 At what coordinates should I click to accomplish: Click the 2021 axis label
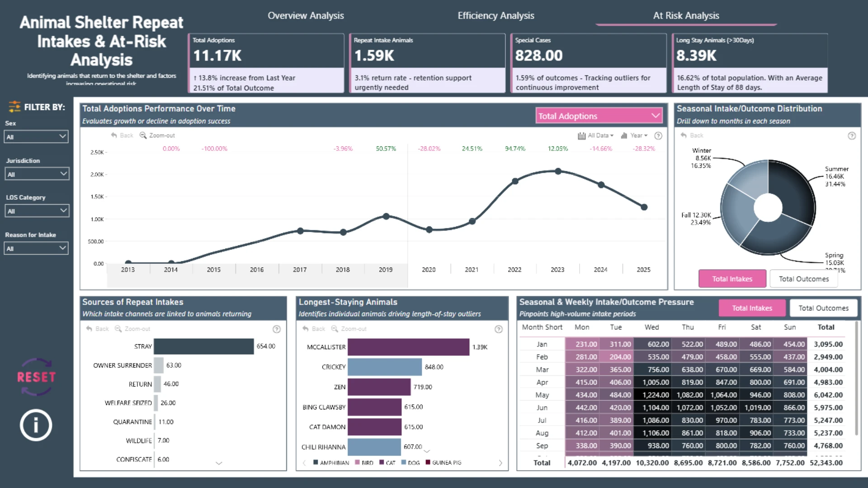pos(472,270)
